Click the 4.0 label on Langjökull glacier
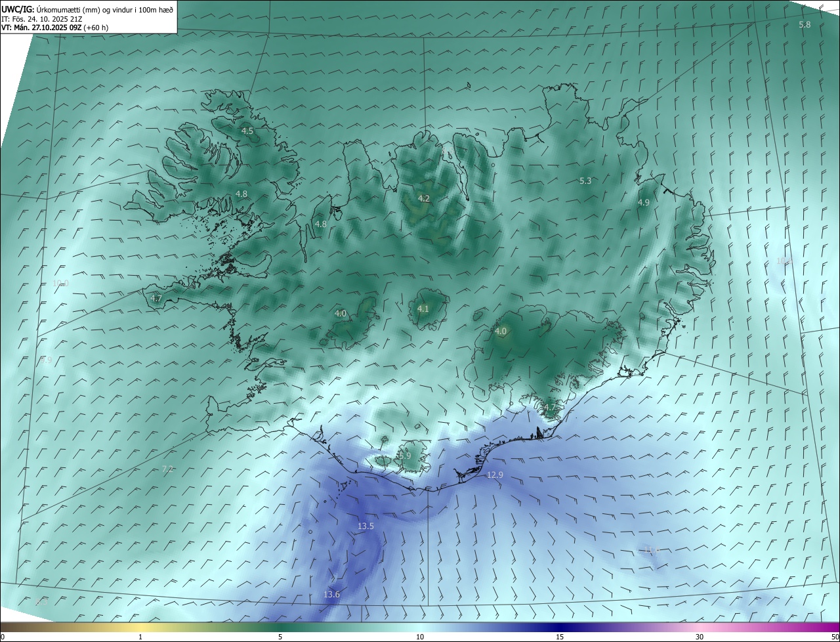Image resolution: width=840 pixels, height=642 pixels. tap(341, 314)
